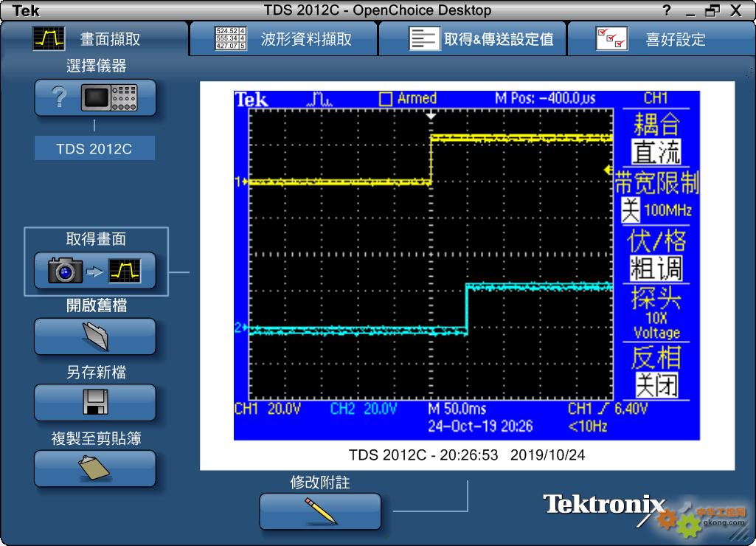
Task: Click the yellow CH1 waveform trace
Action: click(339, 181)
